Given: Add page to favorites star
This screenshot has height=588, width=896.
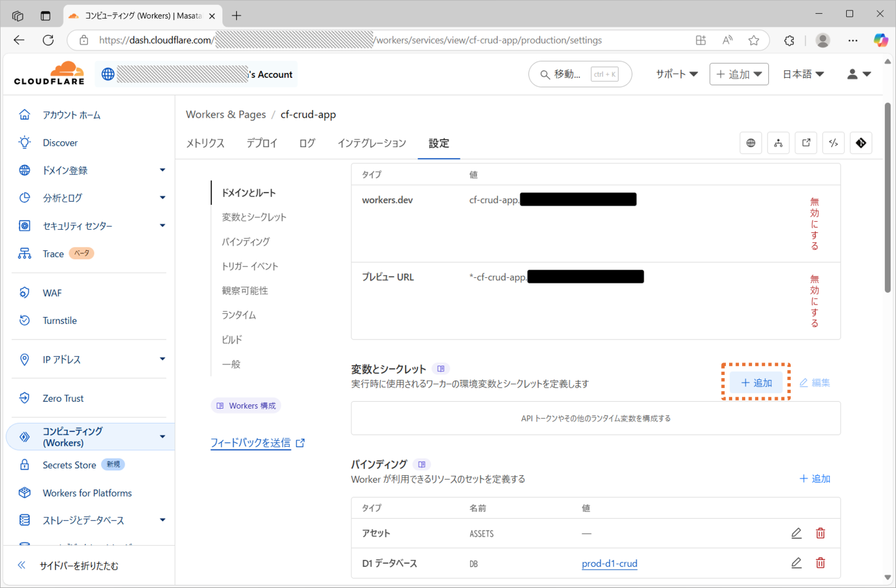Looking at the screenshot, I should 754,40.
